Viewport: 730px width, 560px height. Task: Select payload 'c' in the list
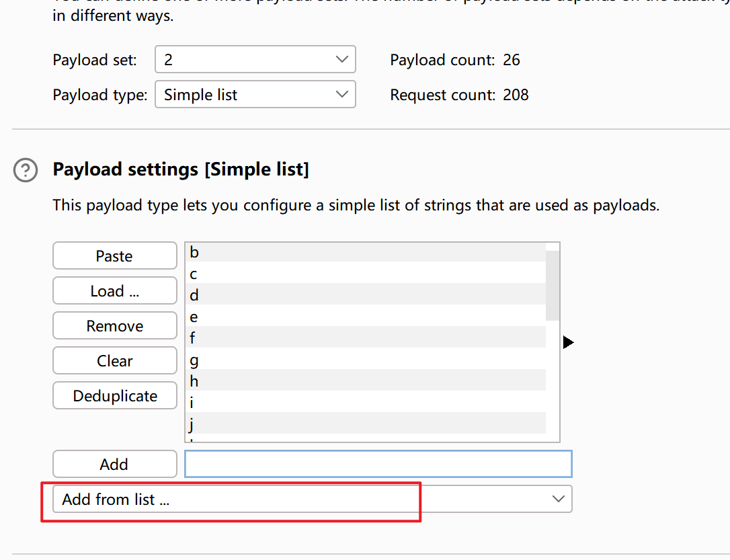tap(365, 274)
